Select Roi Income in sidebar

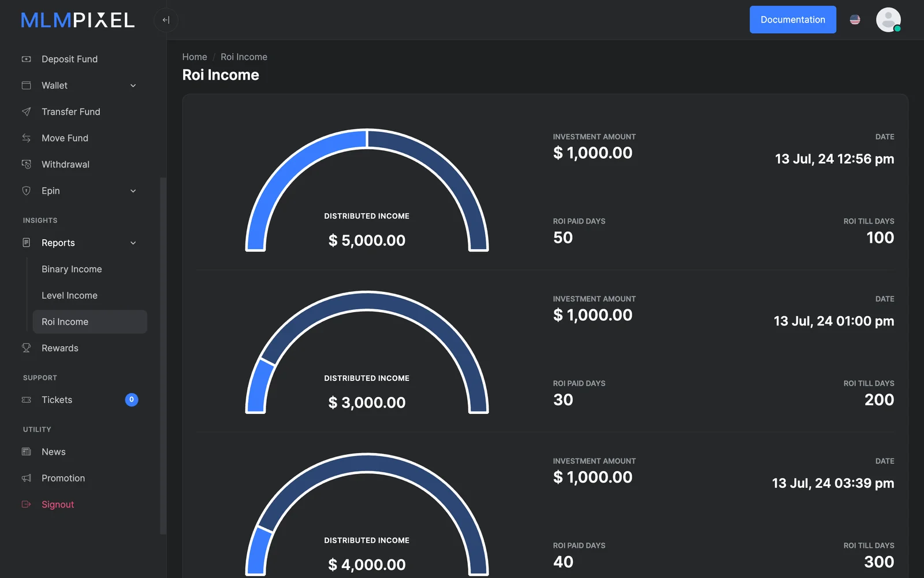[x=90, y=322]
